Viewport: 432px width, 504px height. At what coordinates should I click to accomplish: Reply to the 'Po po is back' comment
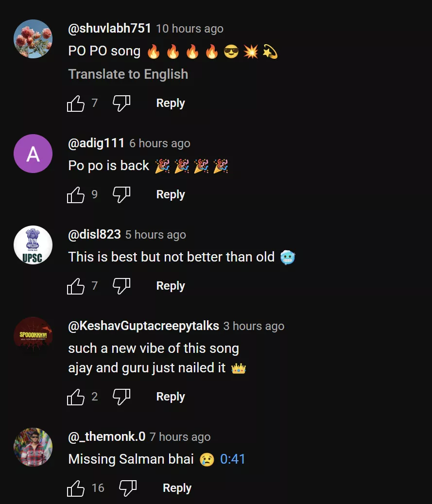pyautogui.click(x=171, y=194)
